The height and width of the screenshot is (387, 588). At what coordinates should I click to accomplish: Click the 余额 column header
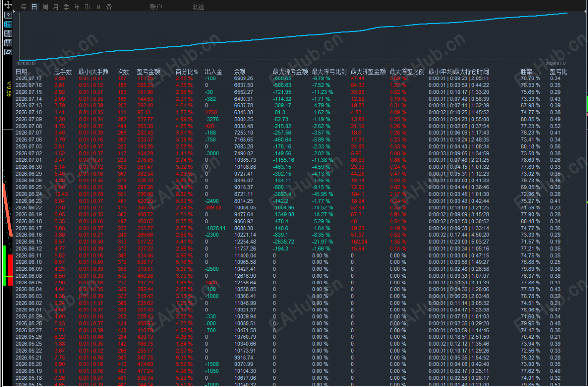(240, 72)
